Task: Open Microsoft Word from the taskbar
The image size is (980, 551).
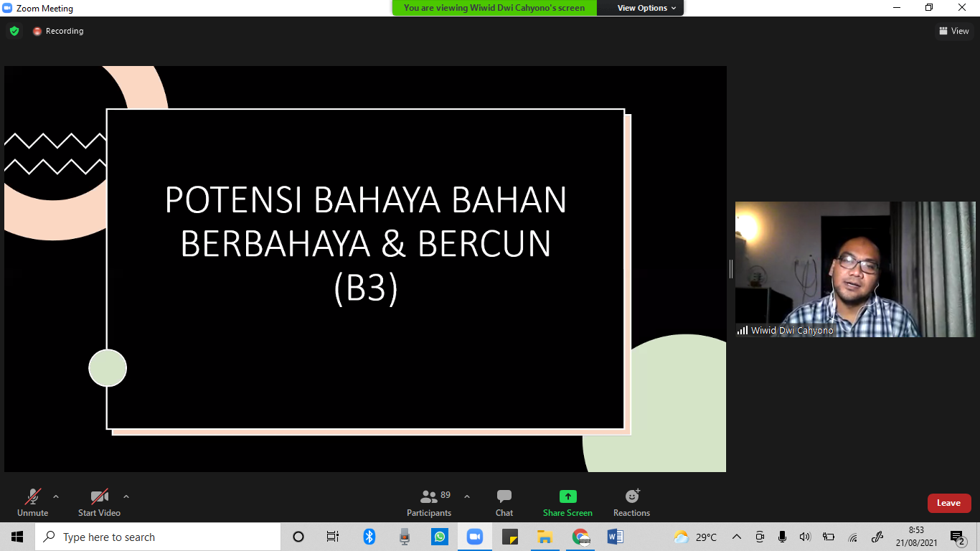Action: tap(616, 537)
